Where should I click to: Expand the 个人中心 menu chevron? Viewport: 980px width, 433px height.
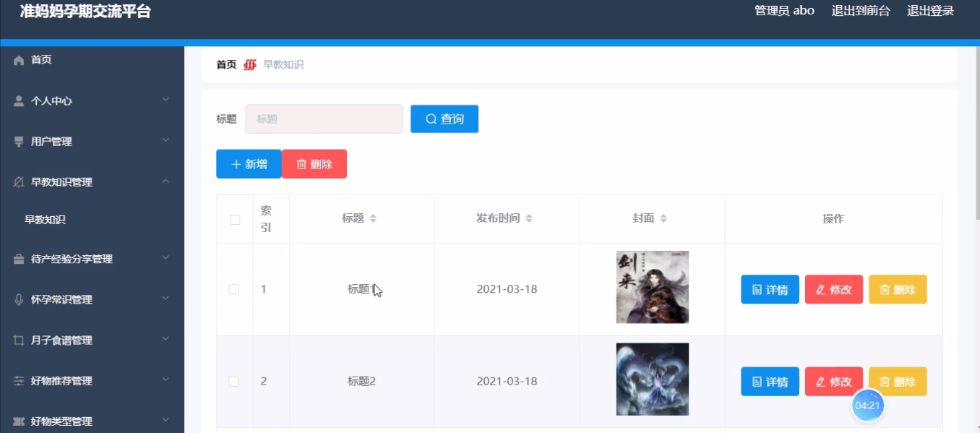[166, 100]
